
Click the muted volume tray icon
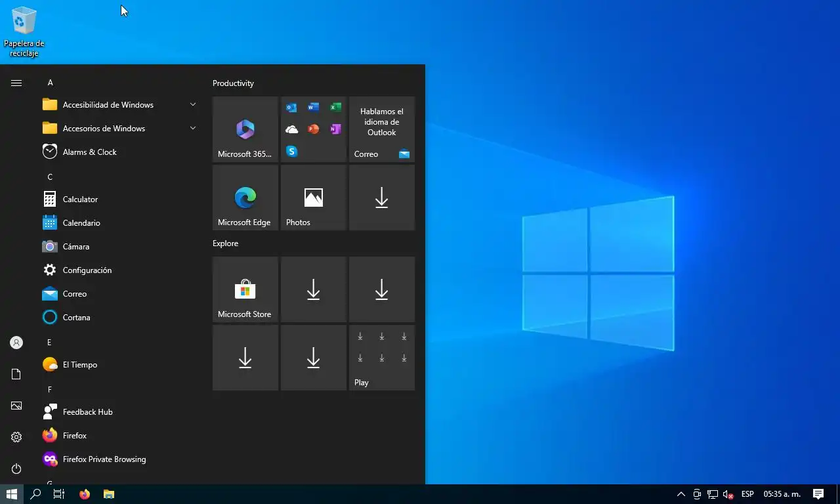coord(728,494)
